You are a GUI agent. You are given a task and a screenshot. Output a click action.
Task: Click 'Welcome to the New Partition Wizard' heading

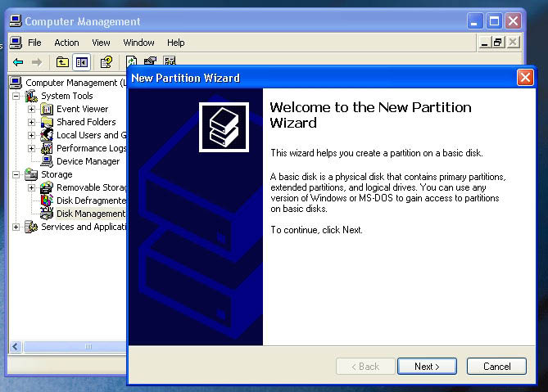[370, 115]
